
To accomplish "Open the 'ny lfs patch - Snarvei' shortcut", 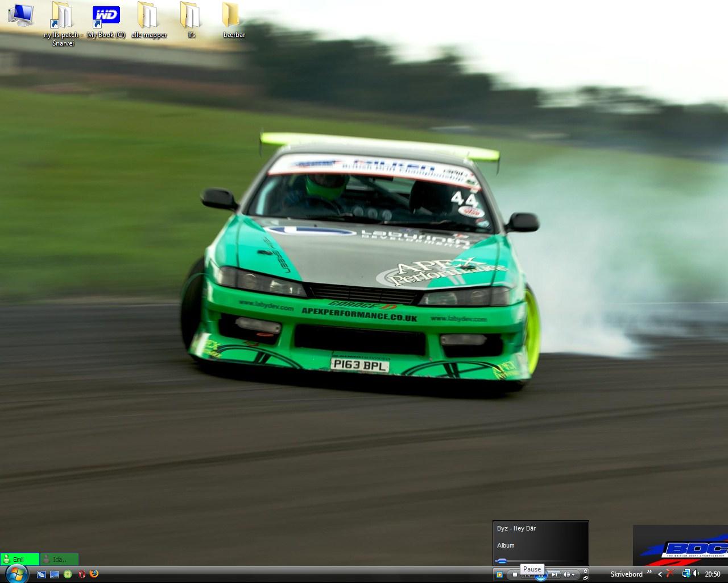I will click(x=63, y=24).
